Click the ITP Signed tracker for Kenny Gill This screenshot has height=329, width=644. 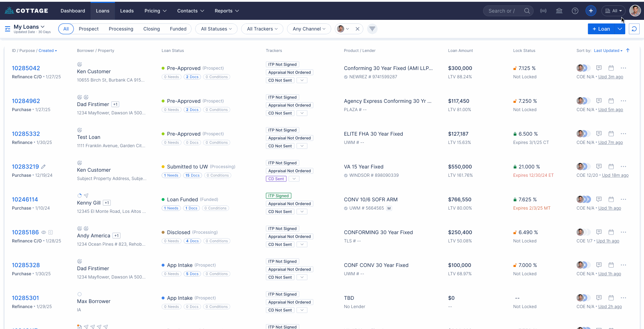click(x=279, y=196)
